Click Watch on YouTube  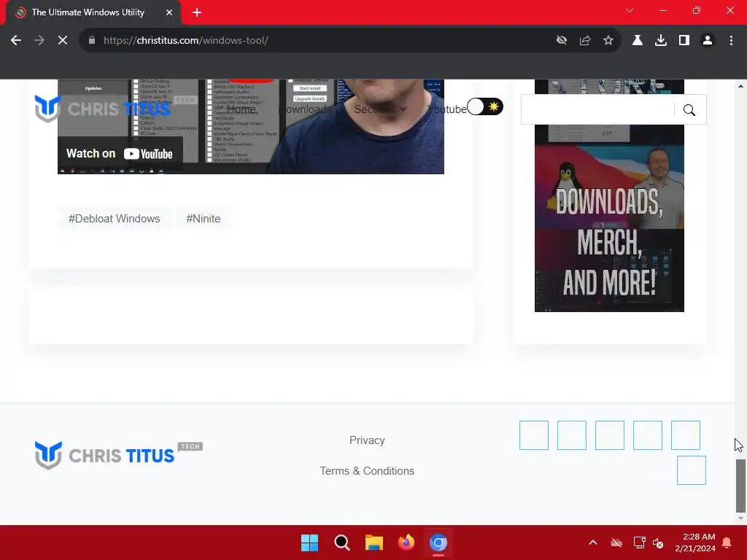120,153
